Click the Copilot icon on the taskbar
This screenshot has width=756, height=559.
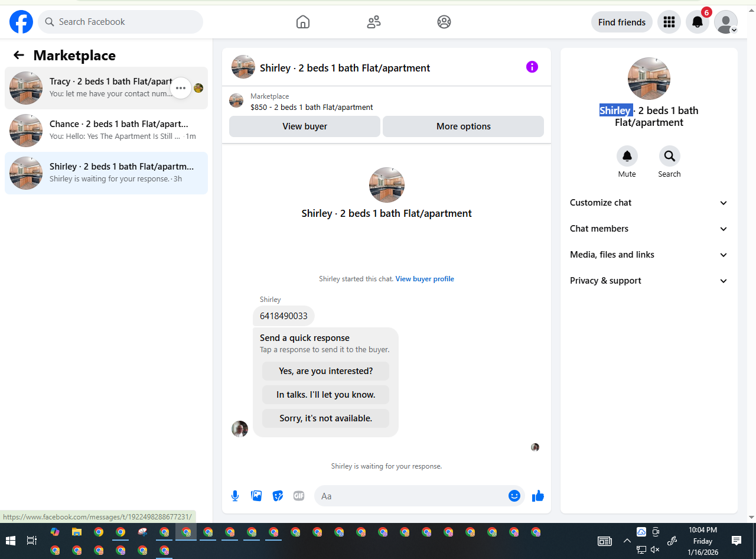click(x=55, y=532)
